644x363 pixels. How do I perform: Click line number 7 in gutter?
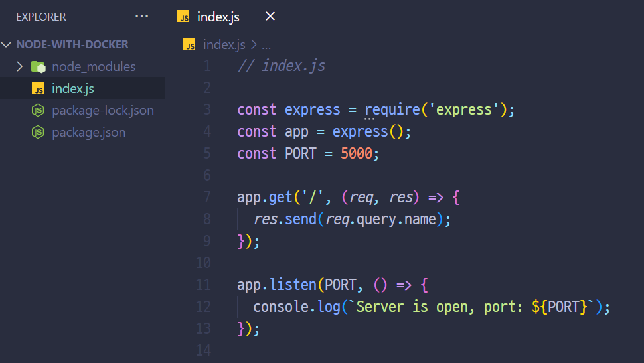click(207, 198)
